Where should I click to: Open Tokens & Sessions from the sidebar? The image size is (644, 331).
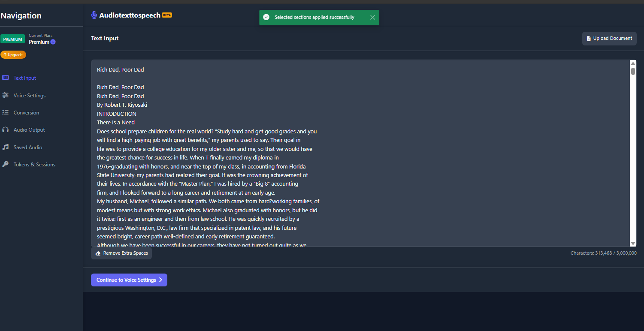(x=34, y=165)
